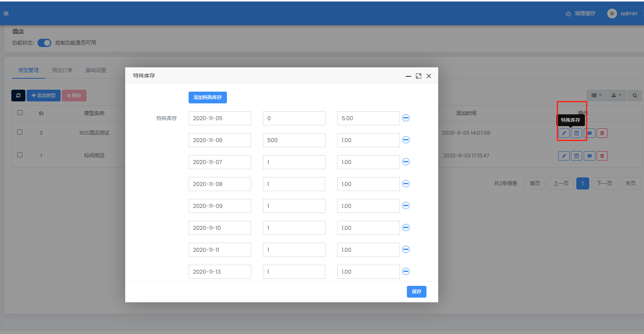Viewport: 644px width, 334px height.
Task: Click the comment icon for row ID 3
Action: coord(589,133)
